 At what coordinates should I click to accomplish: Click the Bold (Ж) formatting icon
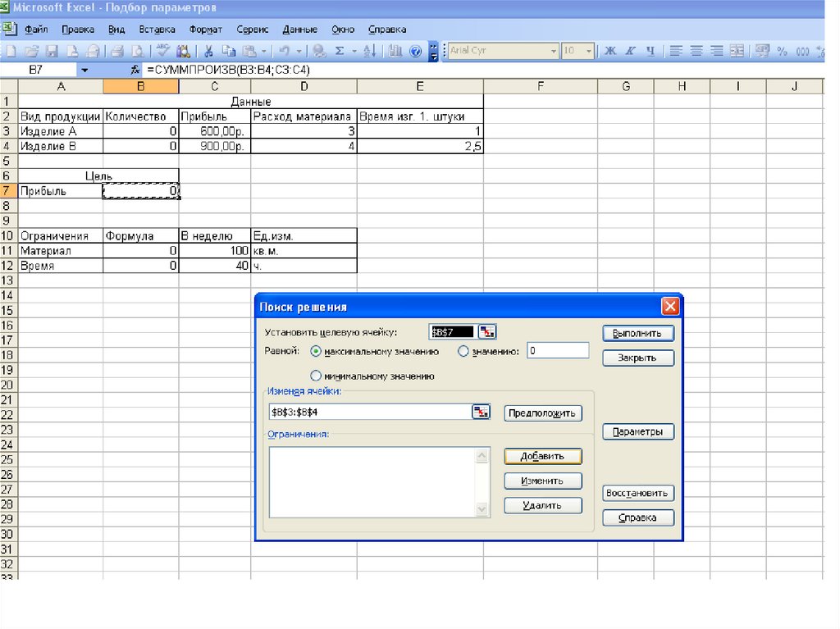(609, 51)
